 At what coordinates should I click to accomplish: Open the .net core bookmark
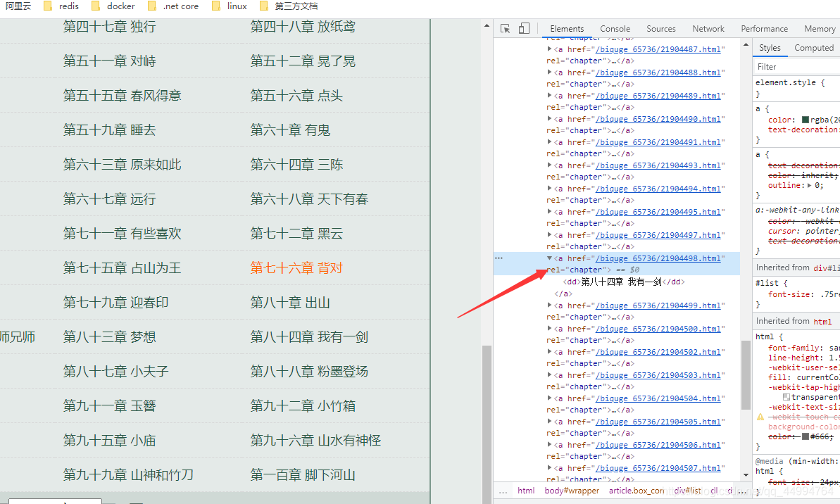point(177,6)
